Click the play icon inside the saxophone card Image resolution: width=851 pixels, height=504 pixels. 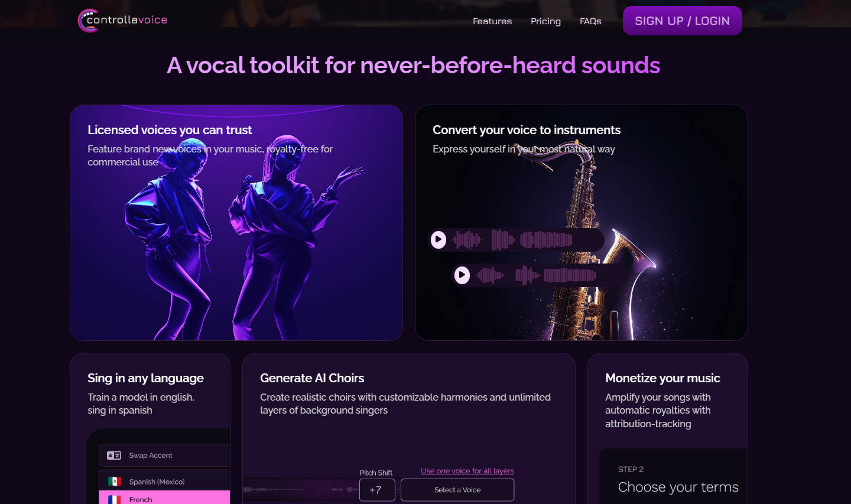pyautogui.click(x=438, y=240)
